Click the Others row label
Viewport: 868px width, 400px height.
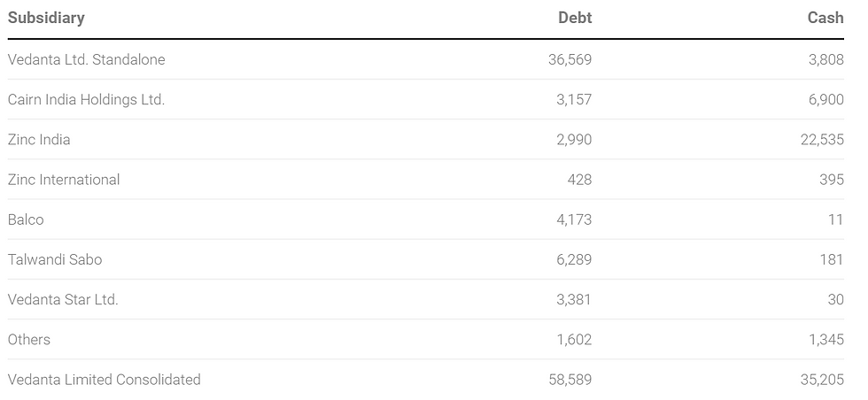29,339
